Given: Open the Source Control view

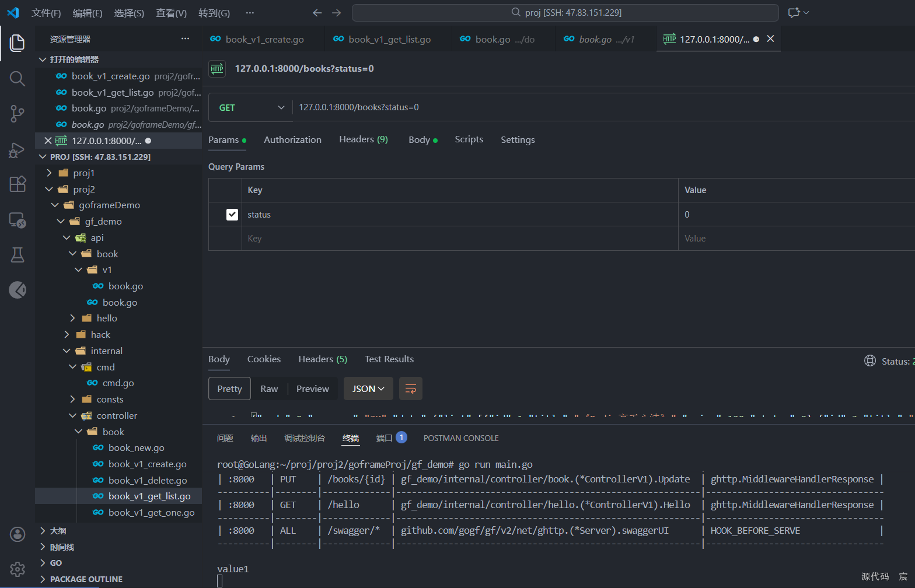Looking at the screenshot, I should tap(18, 114).
